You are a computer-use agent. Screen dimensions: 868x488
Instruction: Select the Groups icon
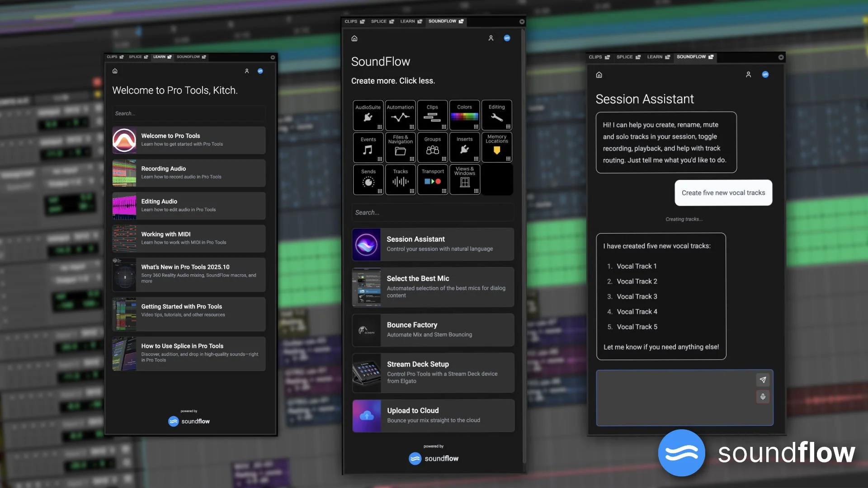click(432, 148)
